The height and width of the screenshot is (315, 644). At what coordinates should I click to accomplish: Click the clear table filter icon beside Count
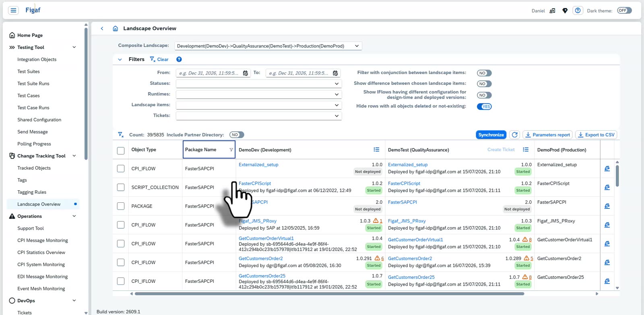click(x=120, y=135)
